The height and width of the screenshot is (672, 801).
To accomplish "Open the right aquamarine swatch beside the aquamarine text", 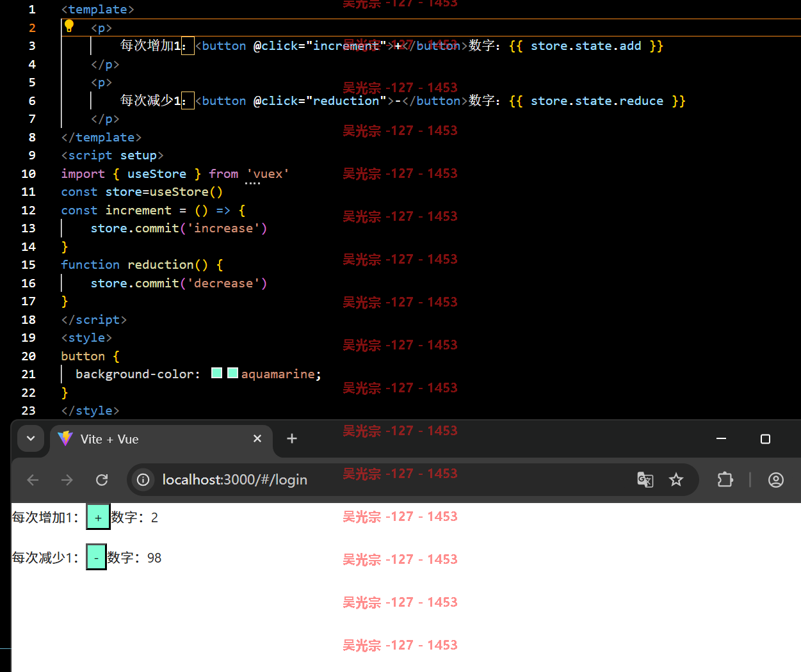I will [233, 373].
